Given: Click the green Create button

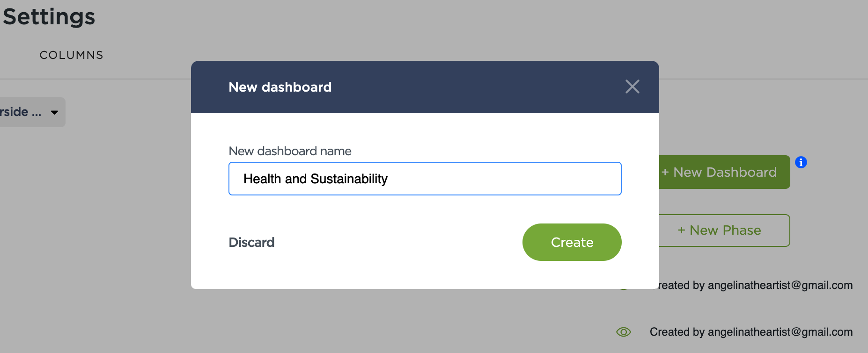Looking at the screenshot, I should 572,242.
